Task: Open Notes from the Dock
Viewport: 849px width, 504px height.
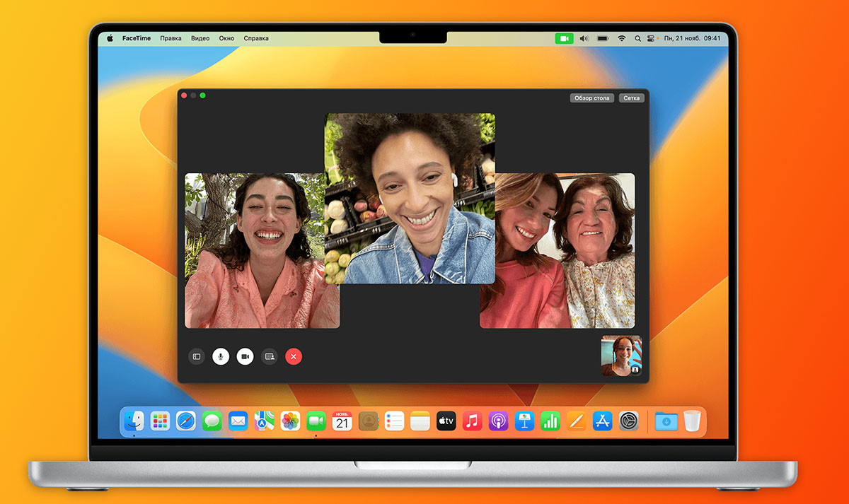Action: pos(420,421)
